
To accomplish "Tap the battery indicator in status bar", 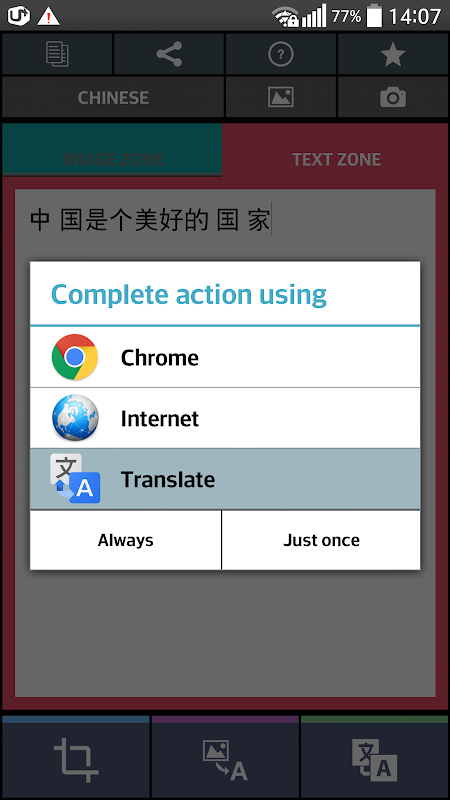I will 374,16.
